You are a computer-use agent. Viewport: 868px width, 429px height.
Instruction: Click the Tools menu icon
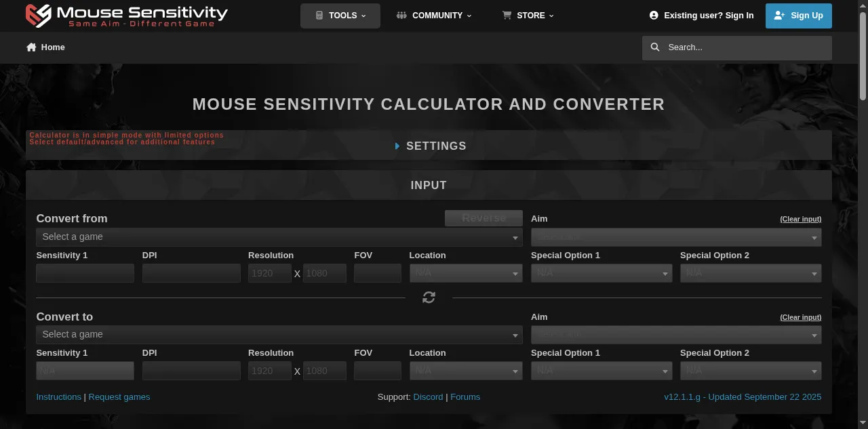[319, 16]
